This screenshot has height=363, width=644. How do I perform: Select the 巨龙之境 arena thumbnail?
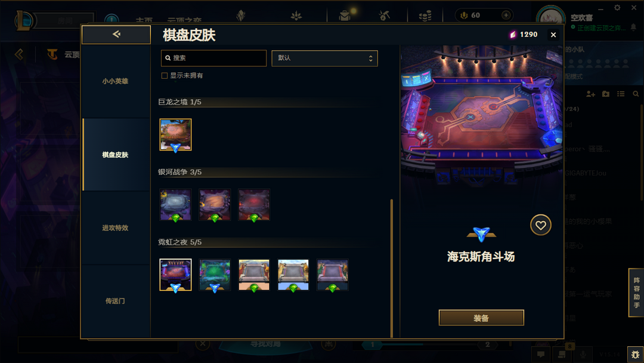pyautogui.click(x=175, y=135)
